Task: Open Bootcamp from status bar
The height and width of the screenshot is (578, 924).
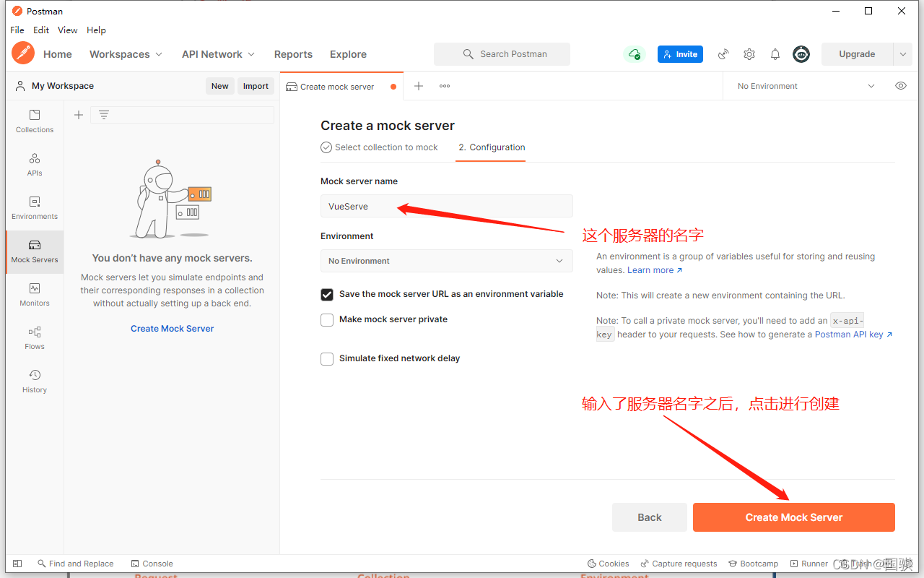Action: pyautogui.click(x=754, y=564)
